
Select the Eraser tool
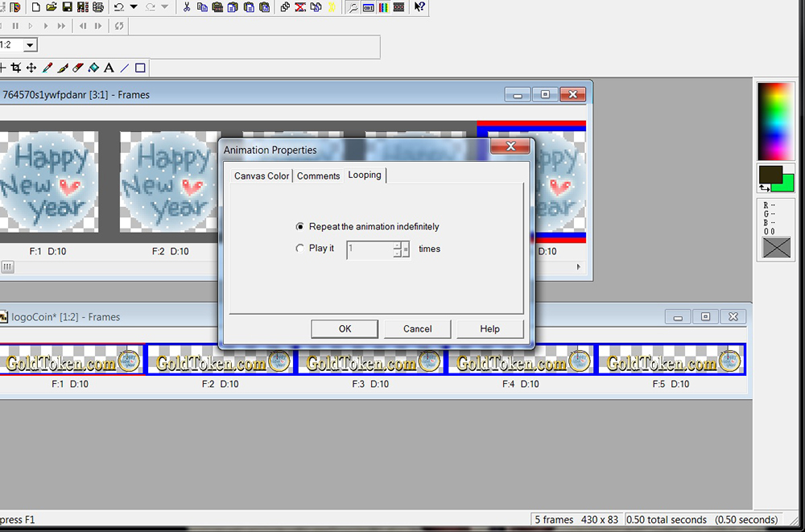[x=78, y=68]
